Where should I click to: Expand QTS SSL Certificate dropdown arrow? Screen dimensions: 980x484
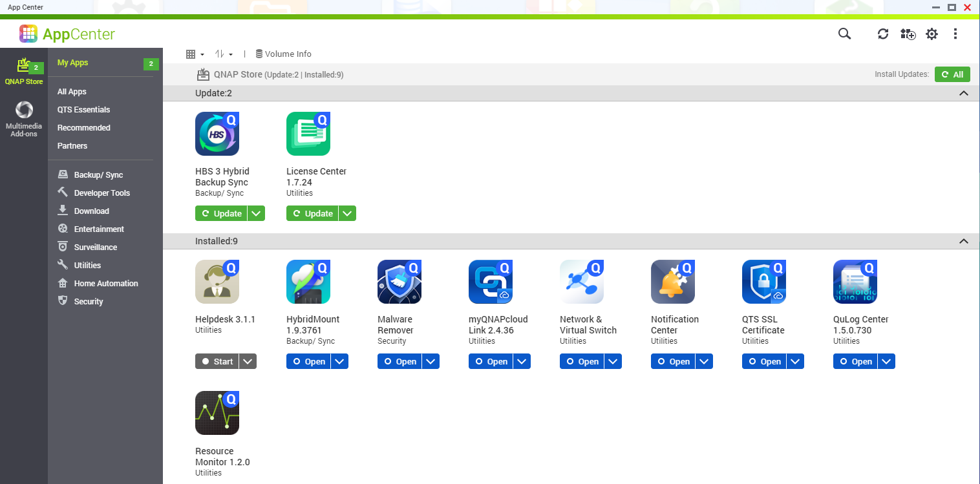(x=795, y=361)
